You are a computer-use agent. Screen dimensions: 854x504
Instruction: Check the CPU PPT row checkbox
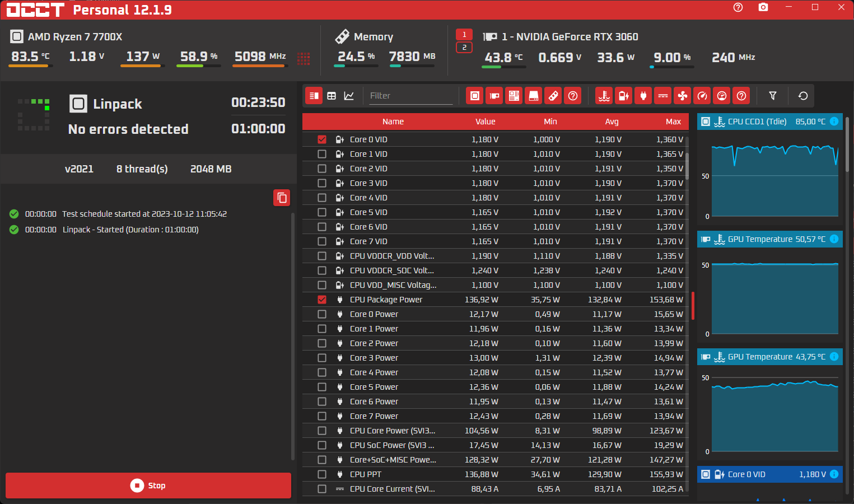[x=322, y=474]
